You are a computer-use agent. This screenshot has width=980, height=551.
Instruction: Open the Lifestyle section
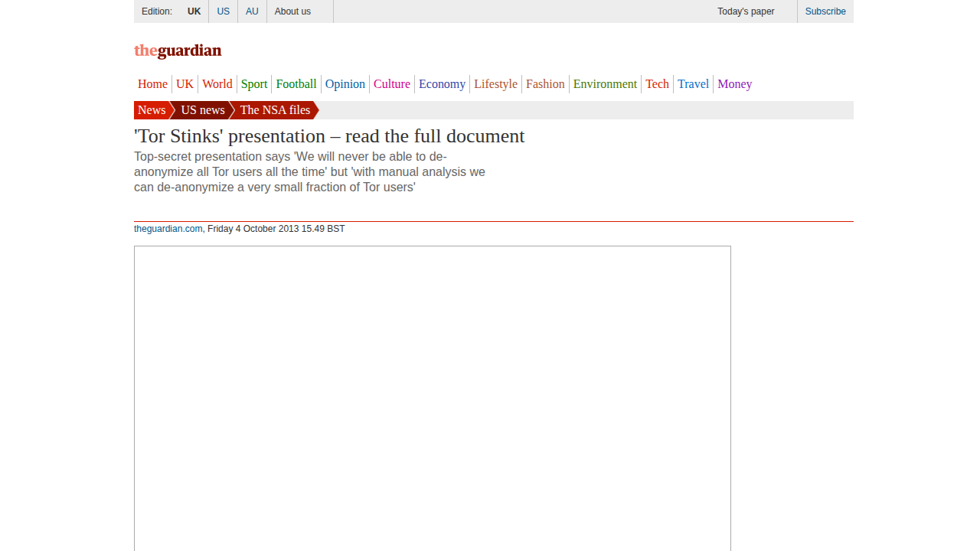[x=495, y=84]
